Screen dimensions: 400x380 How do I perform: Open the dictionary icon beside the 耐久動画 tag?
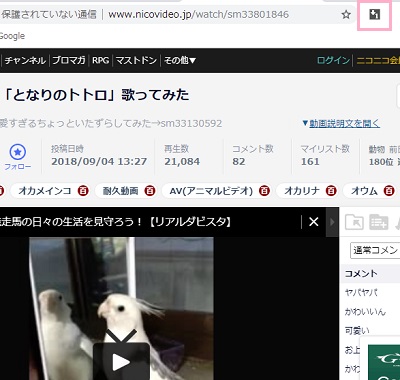[150, 191]
